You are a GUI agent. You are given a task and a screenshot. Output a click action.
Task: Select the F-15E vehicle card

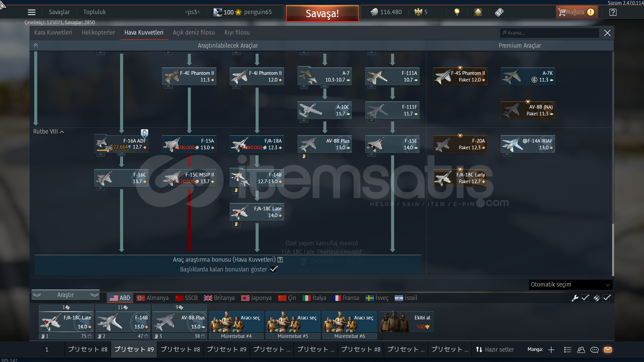[392, 144]
